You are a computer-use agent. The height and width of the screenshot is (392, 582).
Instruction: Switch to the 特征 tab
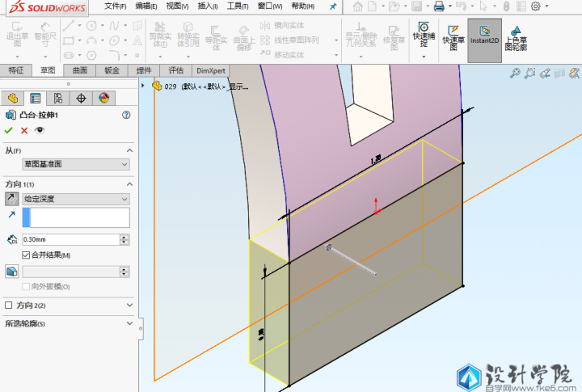click(x=16, y=70)
